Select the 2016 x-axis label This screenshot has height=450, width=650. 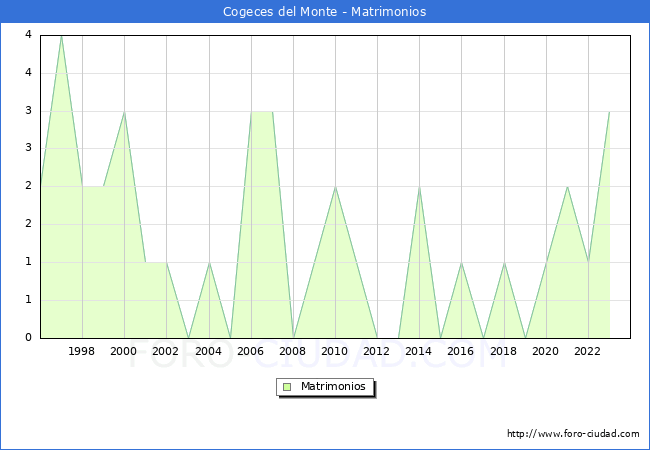coord(461,351)
